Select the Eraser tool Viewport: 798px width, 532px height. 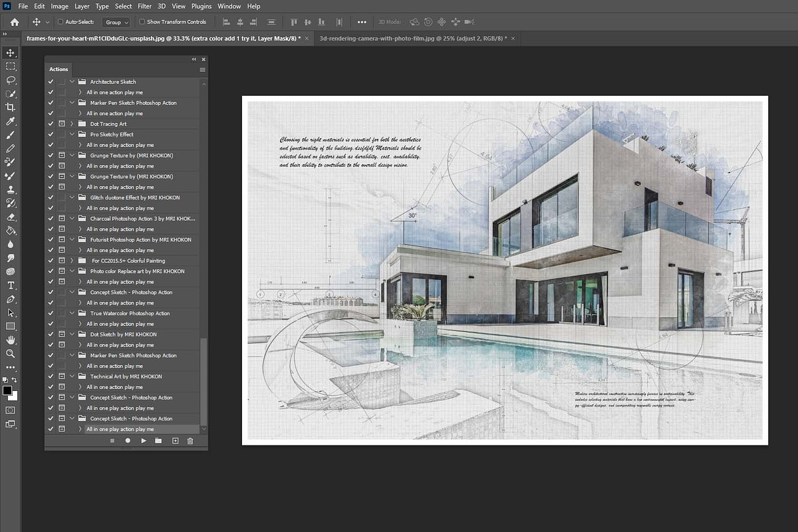(x=10, y=217)
